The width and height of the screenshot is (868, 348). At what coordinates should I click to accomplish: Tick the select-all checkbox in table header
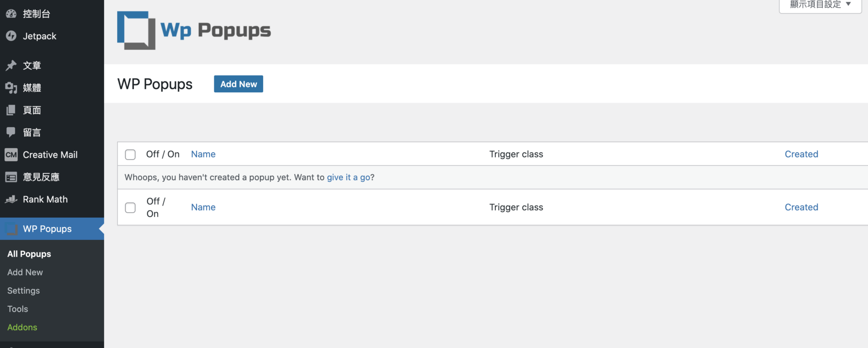(130, 155)
